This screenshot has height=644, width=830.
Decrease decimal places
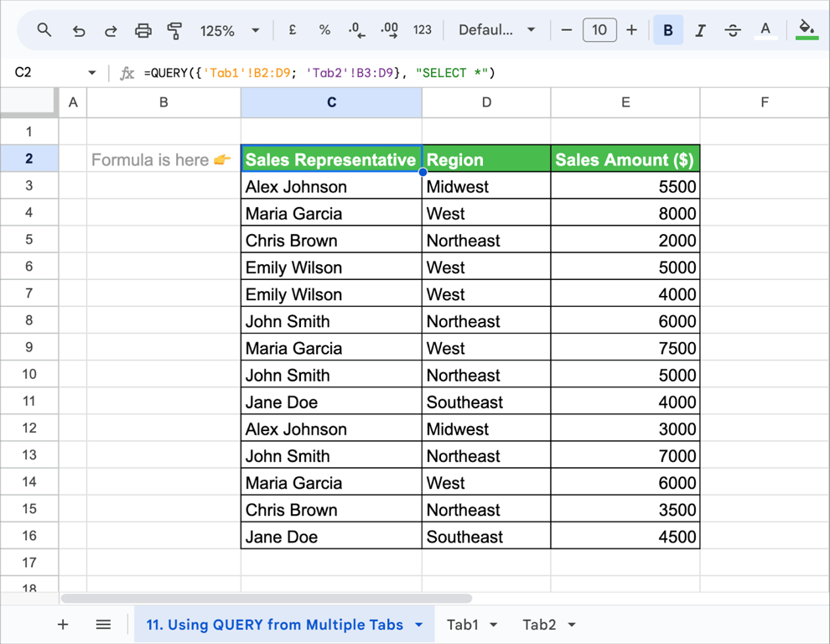357,30
